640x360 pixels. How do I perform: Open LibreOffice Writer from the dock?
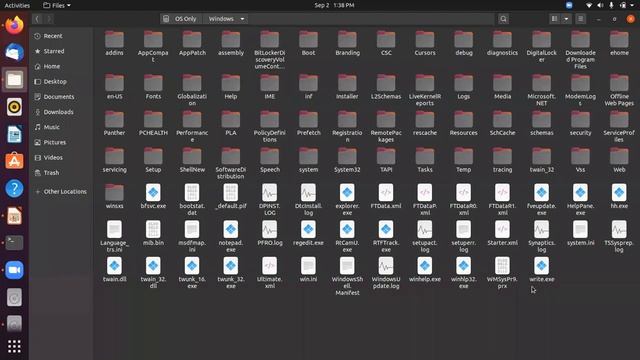tap(14, 134)
